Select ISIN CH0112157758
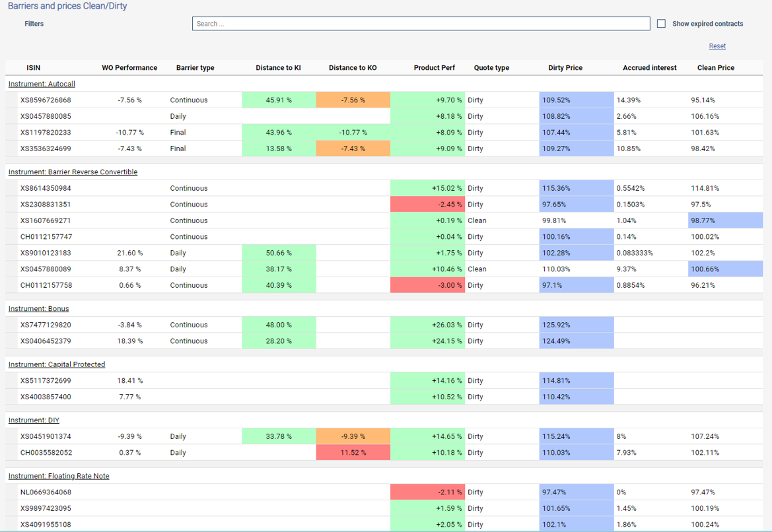The image size is (772, 532). 46,285
